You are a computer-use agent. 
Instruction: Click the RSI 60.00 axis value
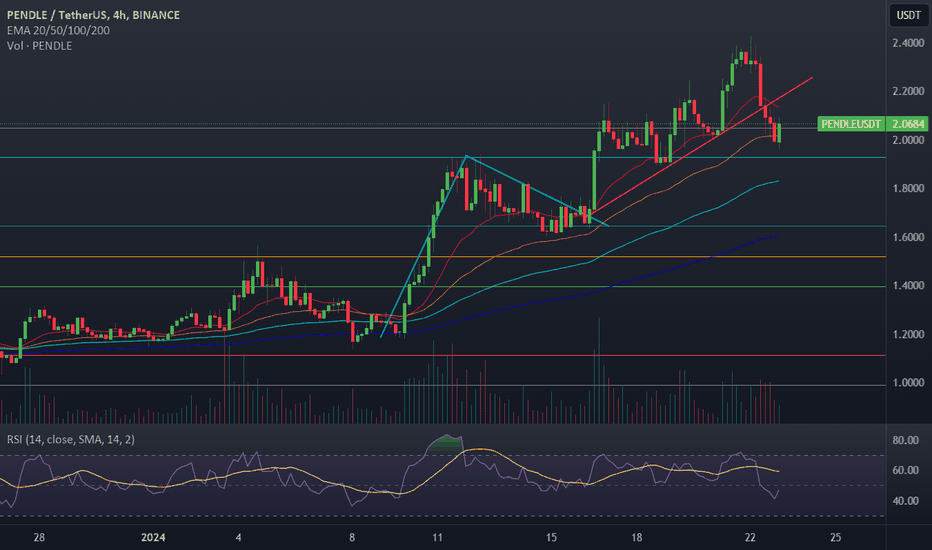(905, 470)
